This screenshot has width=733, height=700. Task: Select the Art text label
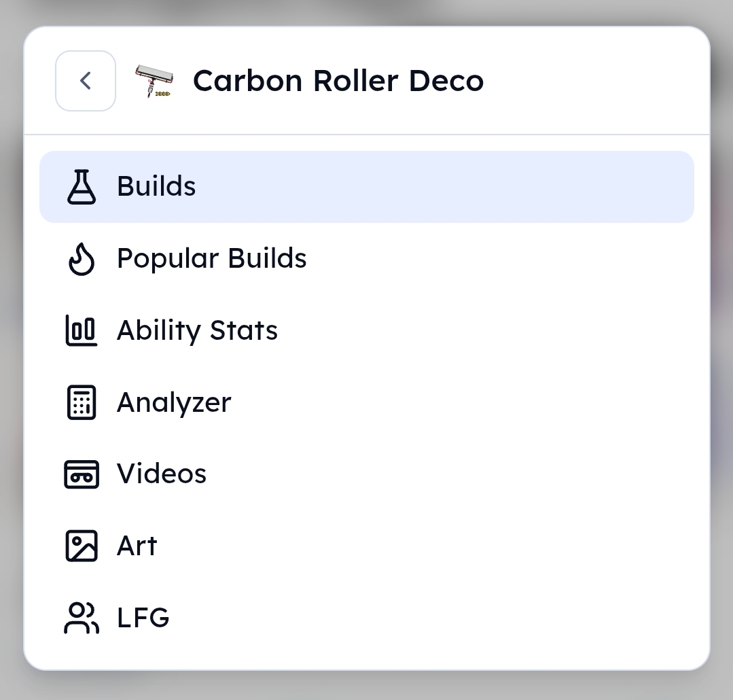click(137, 546)
